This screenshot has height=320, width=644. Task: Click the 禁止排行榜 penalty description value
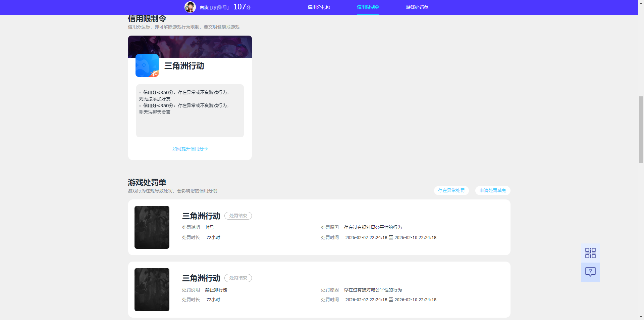tap(216, 290)
